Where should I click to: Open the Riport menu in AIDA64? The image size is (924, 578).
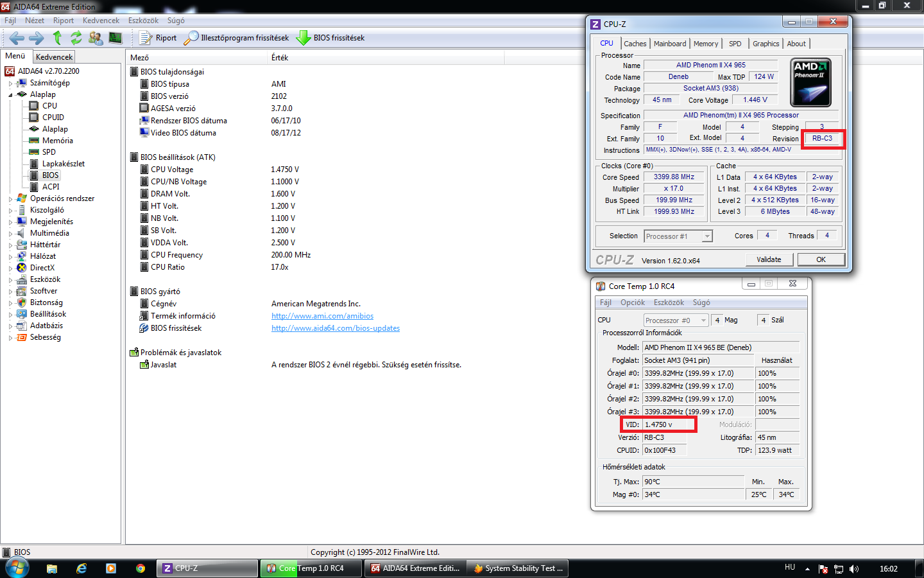tap(64, 21)
